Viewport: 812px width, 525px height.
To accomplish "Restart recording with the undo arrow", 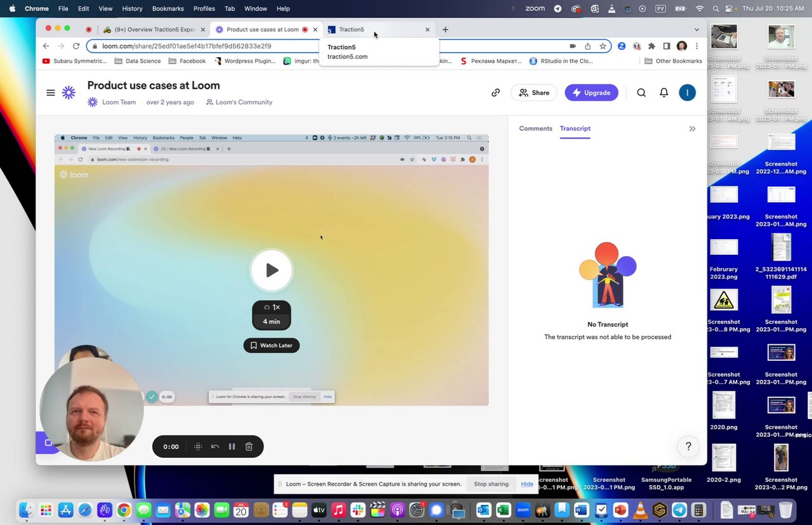I will pyautogui.click(x=215, y=446).
